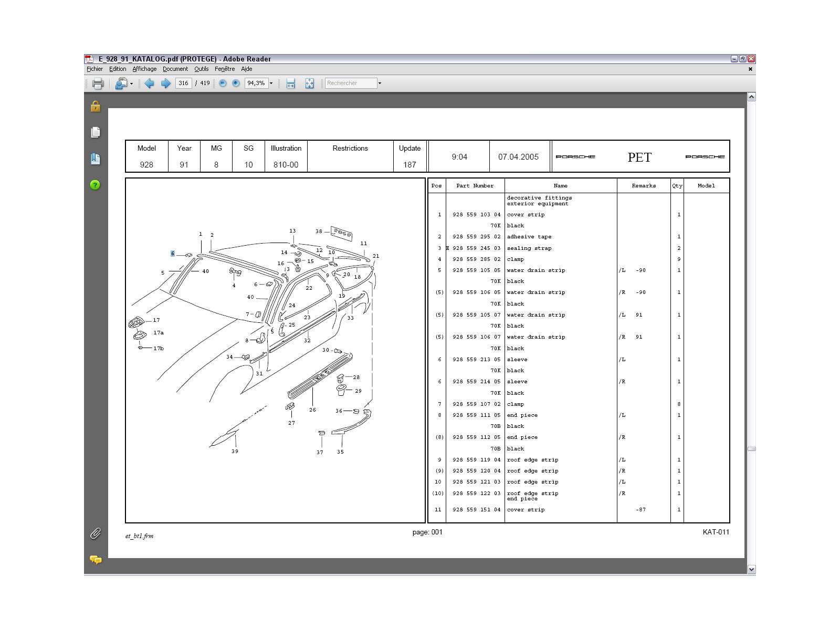Open the Comments panel icon

[x=96, y=560]
